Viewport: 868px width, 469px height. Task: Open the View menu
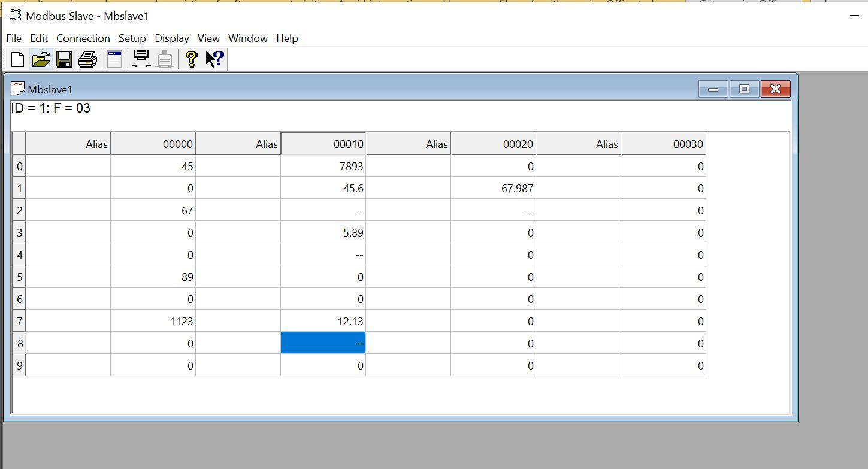(208, 38)
